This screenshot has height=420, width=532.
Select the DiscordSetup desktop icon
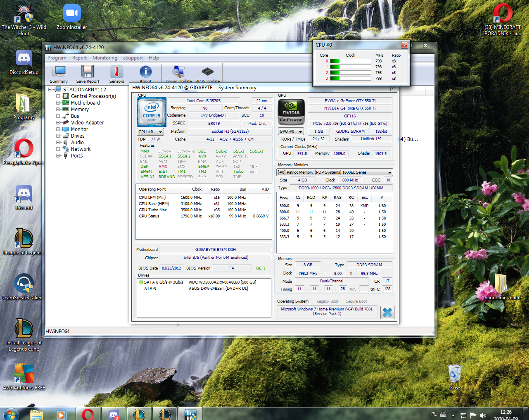(24, 62)
